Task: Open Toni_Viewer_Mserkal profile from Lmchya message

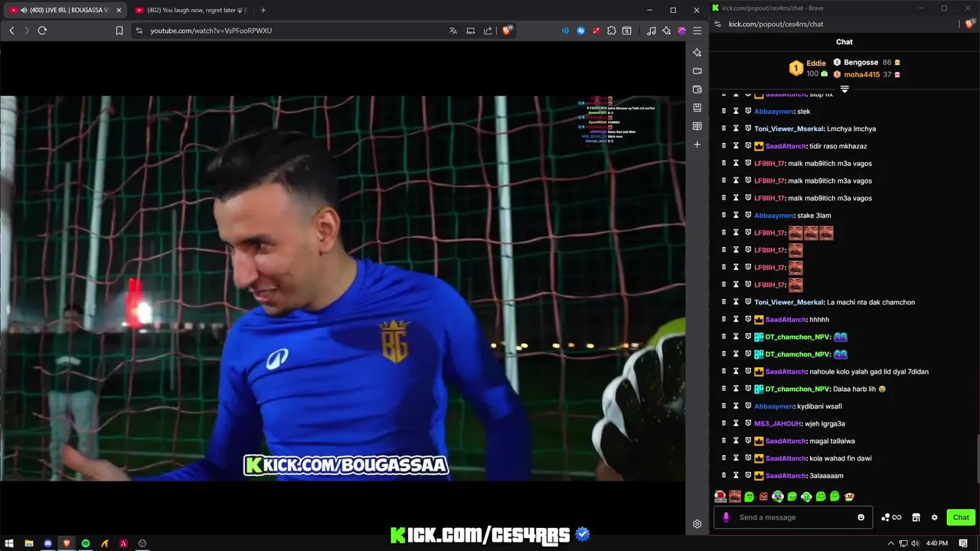Action: (789, 129)
